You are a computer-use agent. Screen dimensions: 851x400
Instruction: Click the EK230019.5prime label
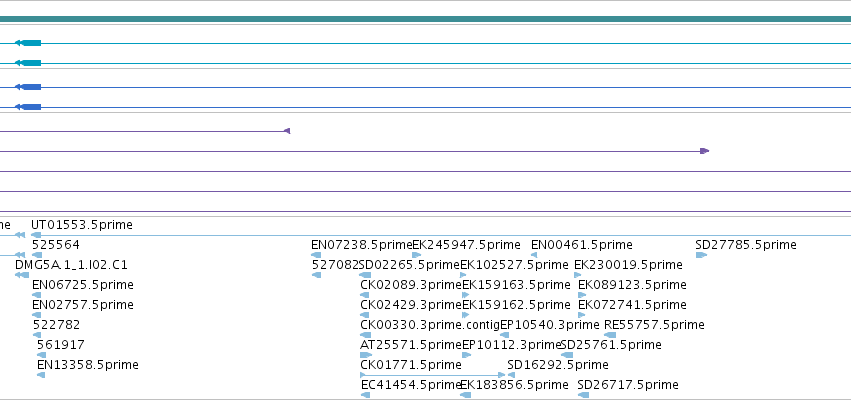pyautogui.click(x=628, y=265)
